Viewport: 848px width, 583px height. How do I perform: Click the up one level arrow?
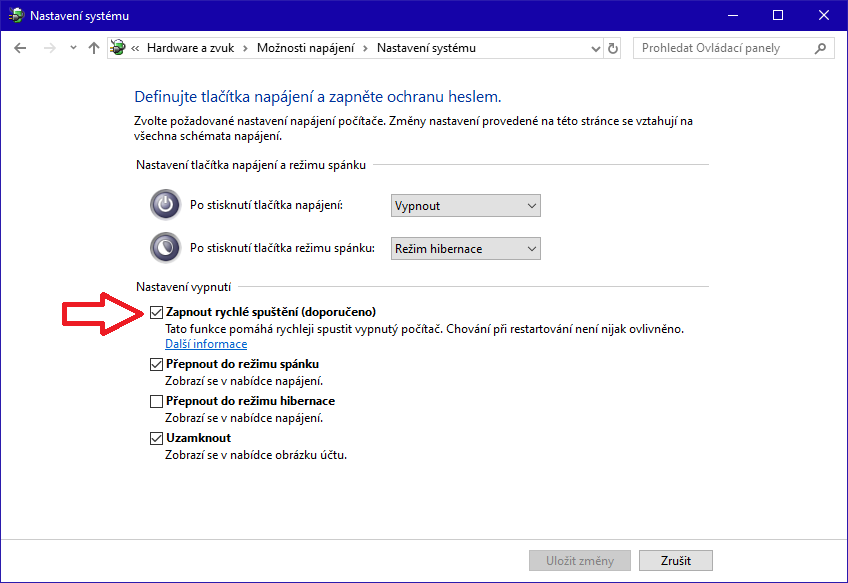pos(94,48)
